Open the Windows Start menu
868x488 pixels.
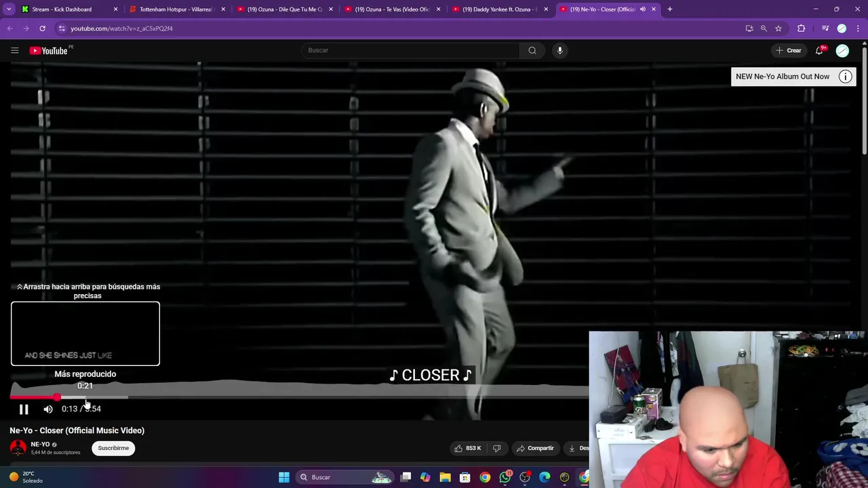click(x=284, y=477)
